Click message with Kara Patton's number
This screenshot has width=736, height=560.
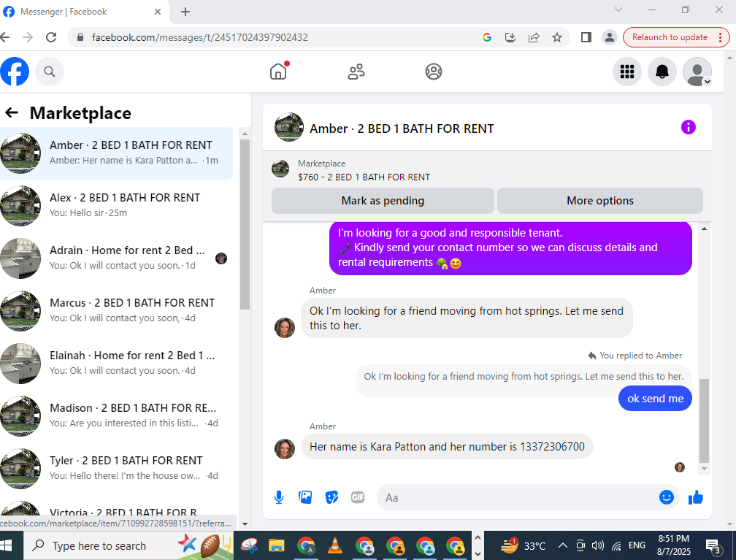pyautogui.click(x=447, y=446)
